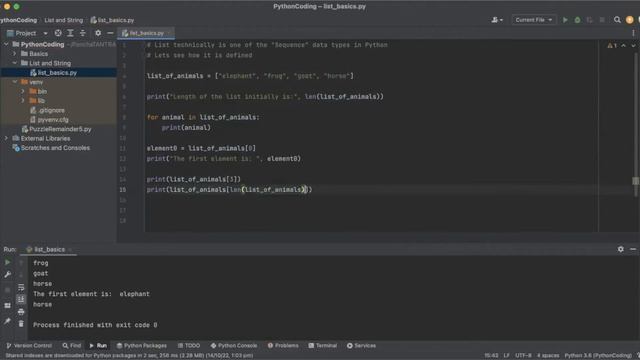The width and height of the screenshot is (640, 360).
Task: Click the UTF-8 encoding in the status bar
Action: click(523, 356)
